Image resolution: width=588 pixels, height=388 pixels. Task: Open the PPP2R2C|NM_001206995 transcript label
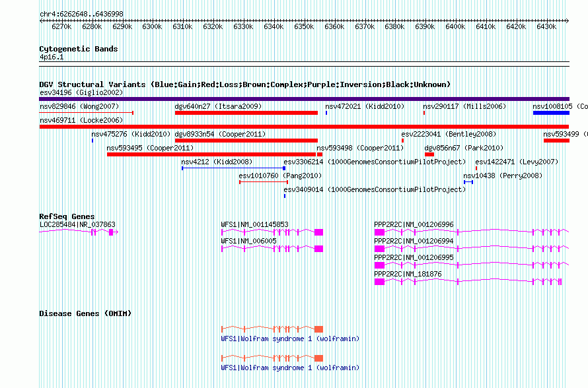tap(414, 257)
